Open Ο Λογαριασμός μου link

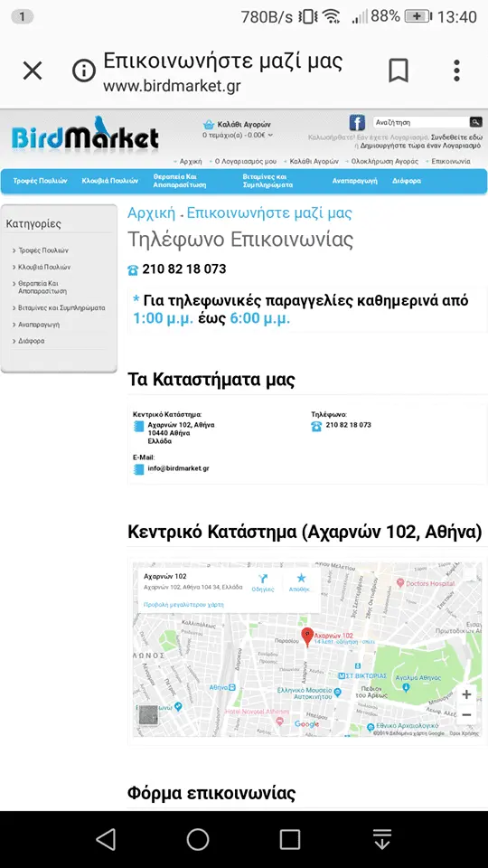(246, 162)
